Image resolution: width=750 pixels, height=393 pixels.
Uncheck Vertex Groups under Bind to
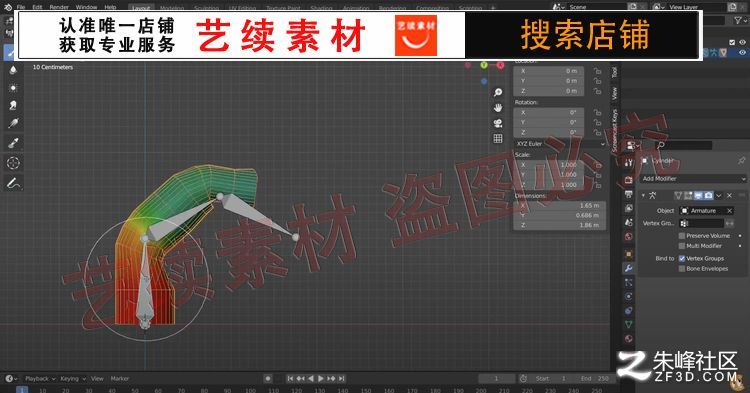tap(682, 258)
